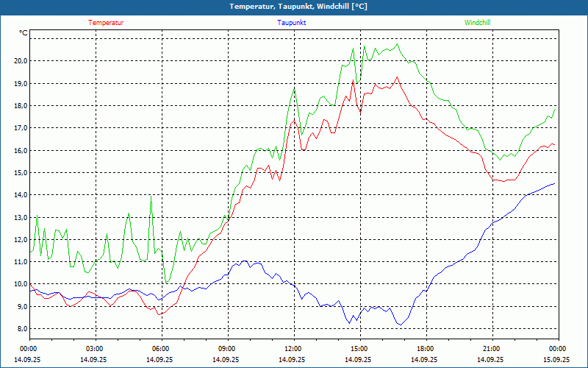Viewport: 588px width, 368px height.
Task: Select the blue Taupunkt legend label
Action: pyautogui.click(x=292, y=23)
